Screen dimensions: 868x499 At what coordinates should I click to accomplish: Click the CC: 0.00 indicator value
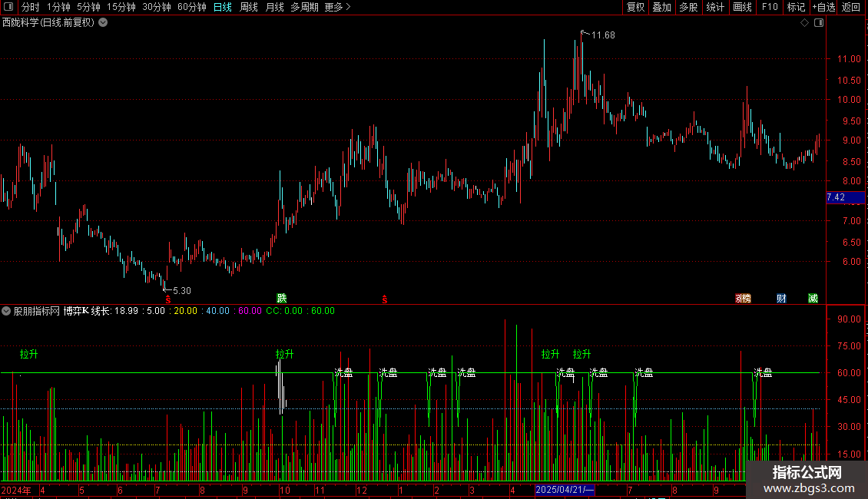[x=284, y=311]
